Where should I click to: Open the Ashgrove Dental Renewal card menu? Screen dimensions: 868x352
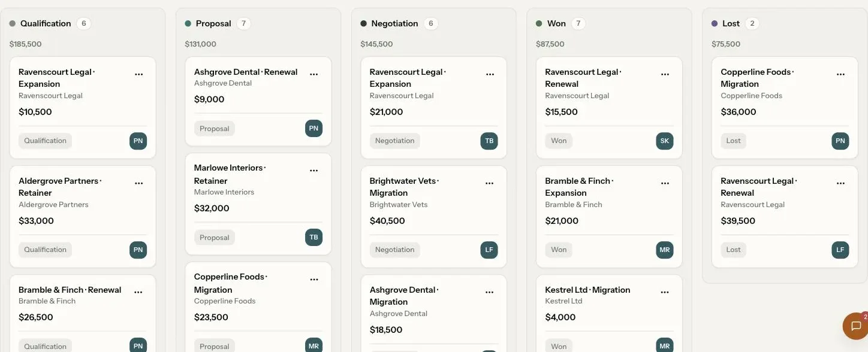pyautogui.click(x=314, y=74)
